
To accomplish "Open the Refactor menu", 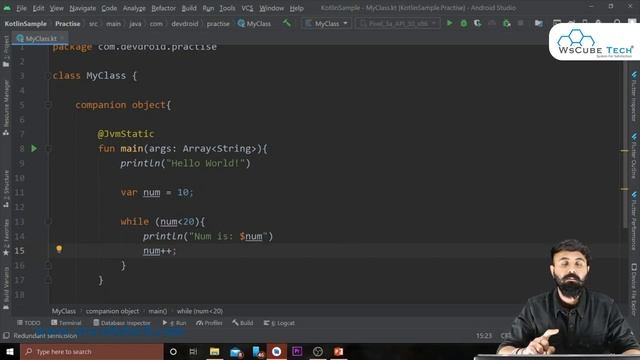I will tap(163, 8).
